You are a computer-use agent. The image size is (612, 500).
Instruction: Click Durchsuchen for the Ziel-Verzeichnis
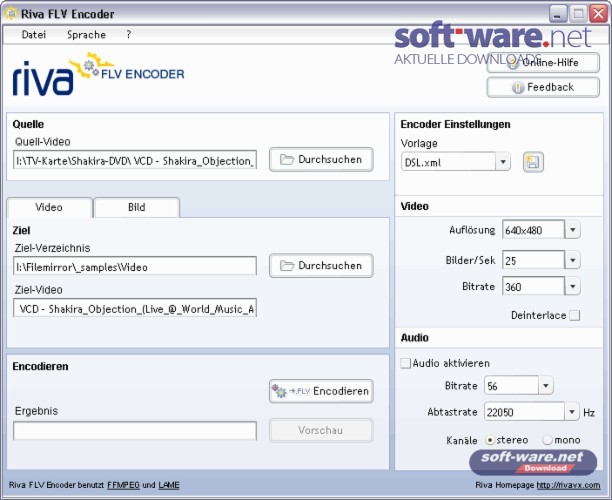click(321, 265)
